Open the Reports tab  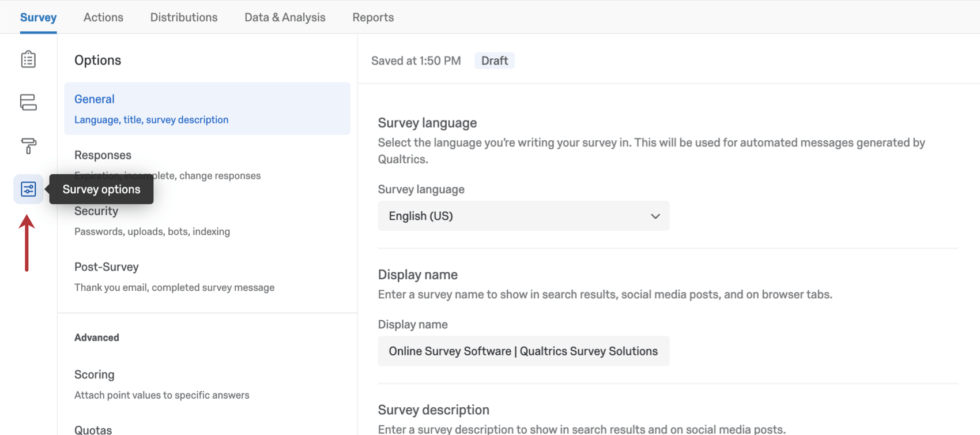[x=373, y=17]
